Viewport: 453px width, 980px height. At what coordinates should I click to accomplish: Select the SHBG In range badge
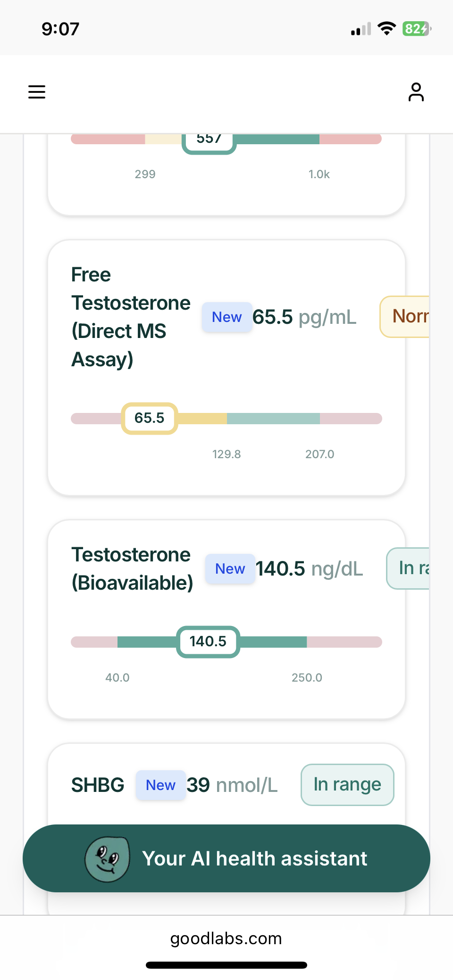[x=347, y=785]
